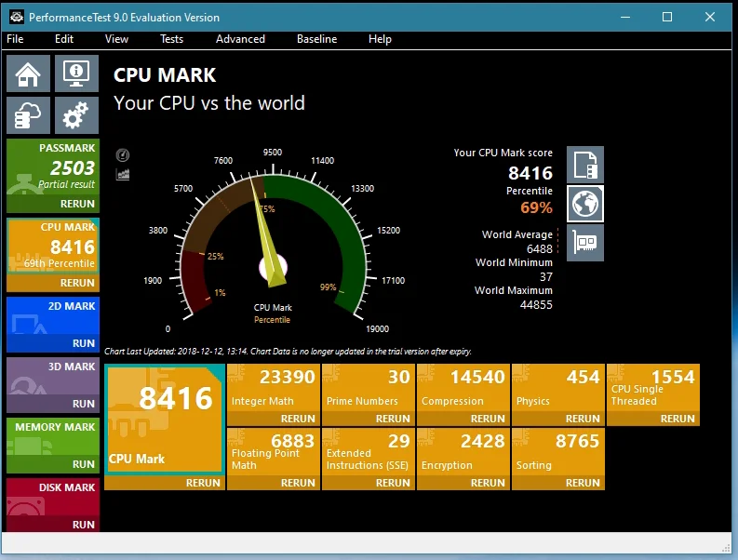Select the 2D Mark tile
738x560 pixels.
[x=53, y=315]
